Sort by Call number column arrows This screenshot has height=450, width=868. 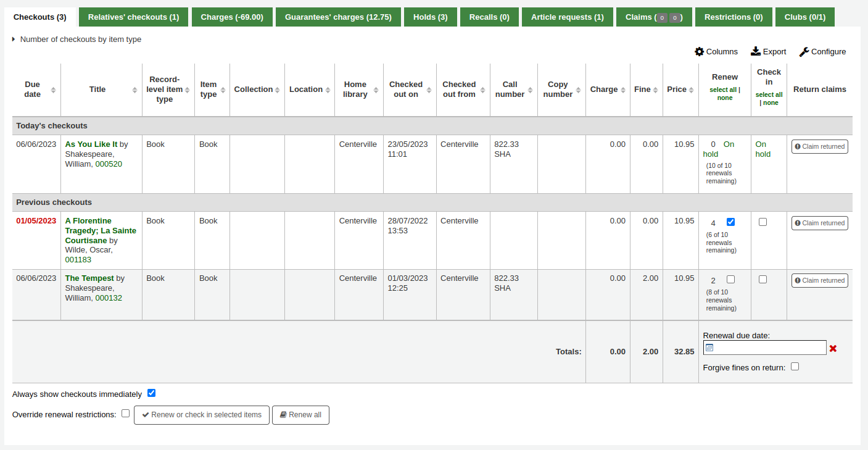click(530, 90)
